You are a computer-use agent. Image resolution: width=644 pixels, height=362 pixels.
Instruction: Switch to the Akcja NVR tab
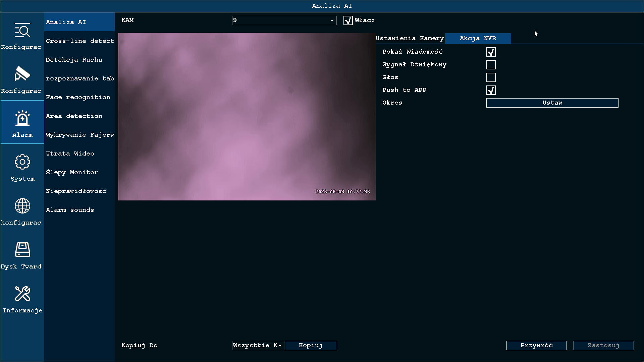tap(478, 38)
